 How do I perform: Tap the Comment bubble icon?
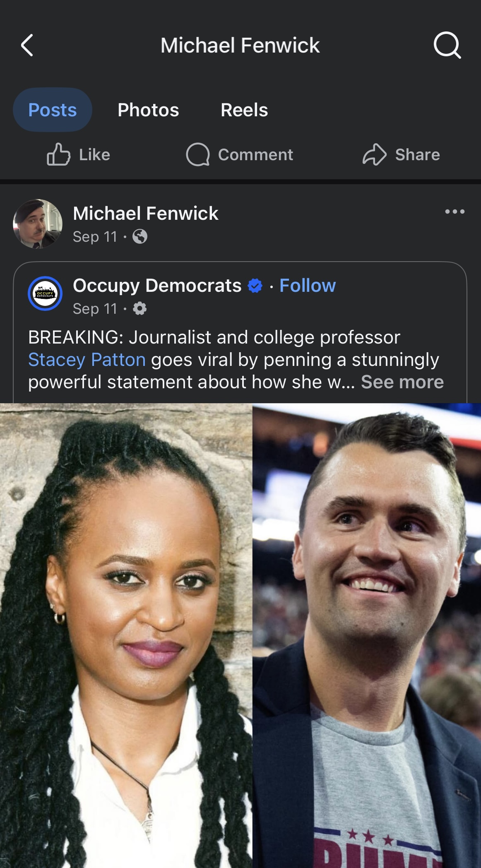[x=198, y=154]
